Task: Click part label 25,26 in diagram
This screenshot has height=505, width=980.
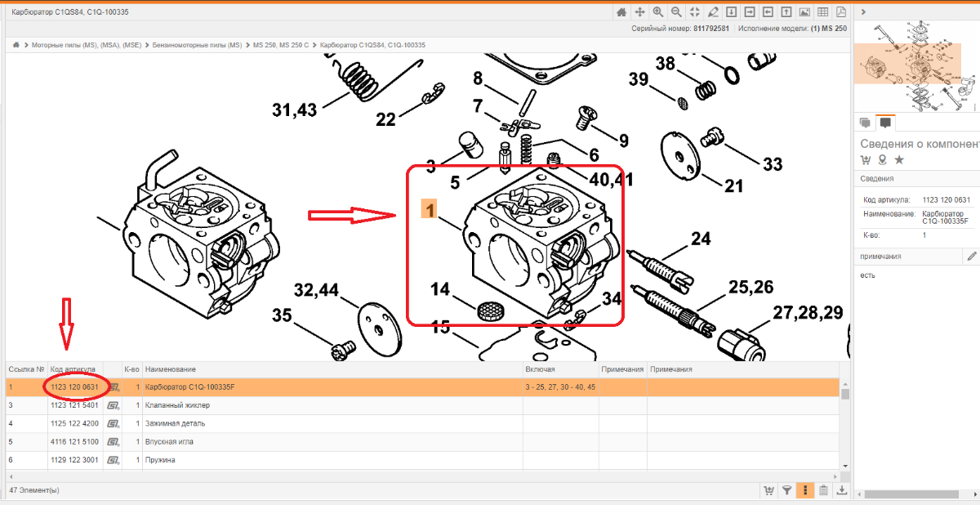Action: click(x=751, y=287)
